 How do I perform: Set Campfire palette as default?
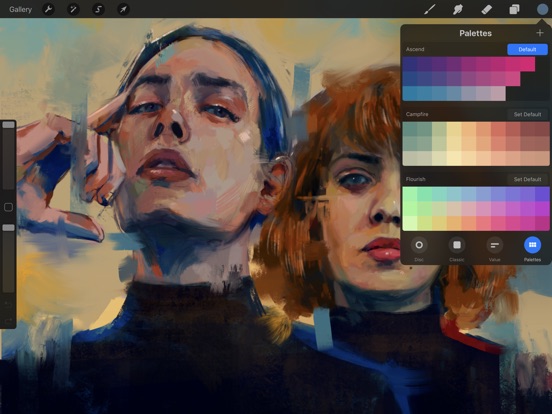tap(527, 114)
